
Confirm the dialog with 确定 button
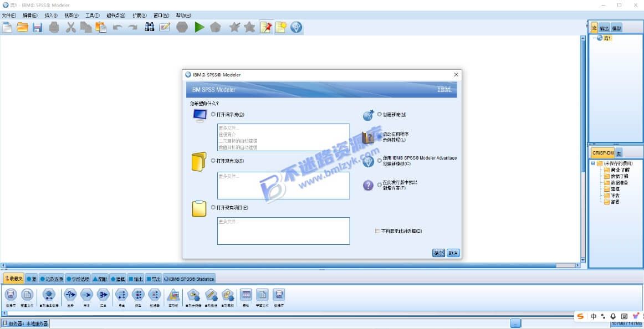pyautogui.click(x=438, y=253)
